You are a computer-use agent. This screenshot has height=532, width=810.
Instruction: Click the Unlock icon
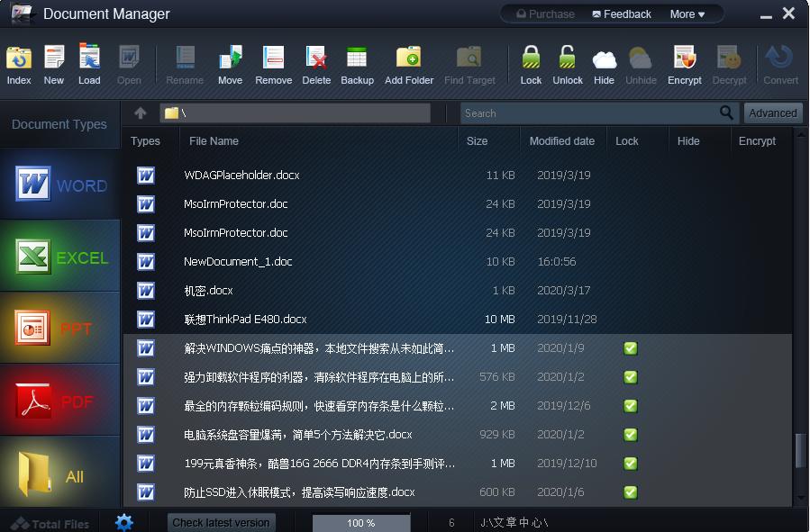click(567, 63)
